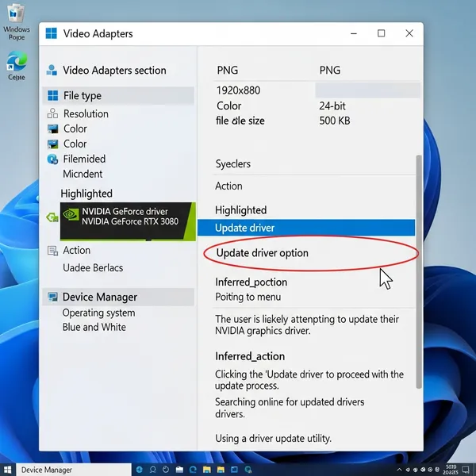The height and width of the screenshot is (476, 476).
Task: Click the briefcase icon in the taskbar
Action: coord(179,470)
